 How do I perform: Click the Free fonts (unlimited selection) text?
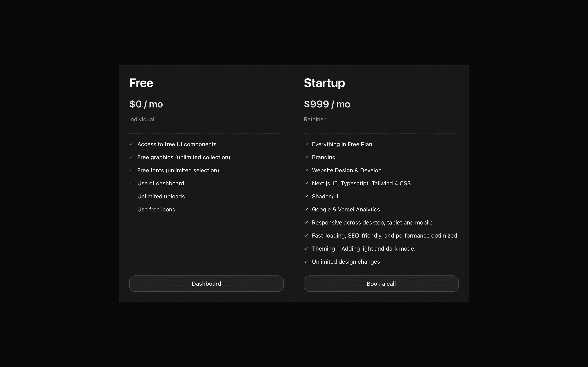[x=178, y=170]
